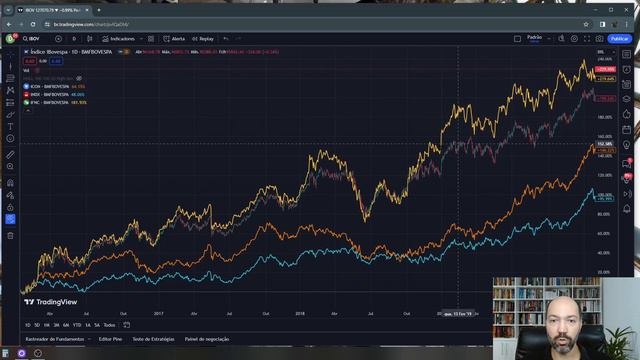
Task: Open the layout setup square icon
Action: tap(517, 39)
